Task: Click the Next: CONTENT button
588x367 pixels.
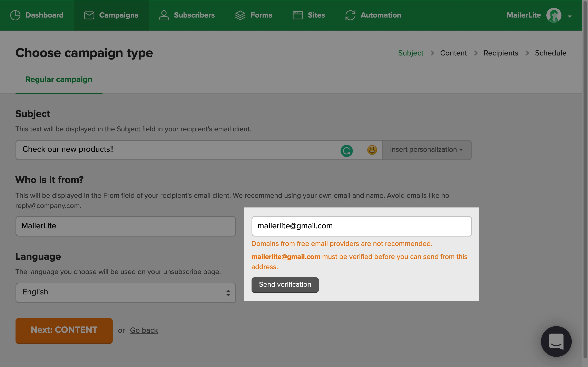Action: point(64,330)
